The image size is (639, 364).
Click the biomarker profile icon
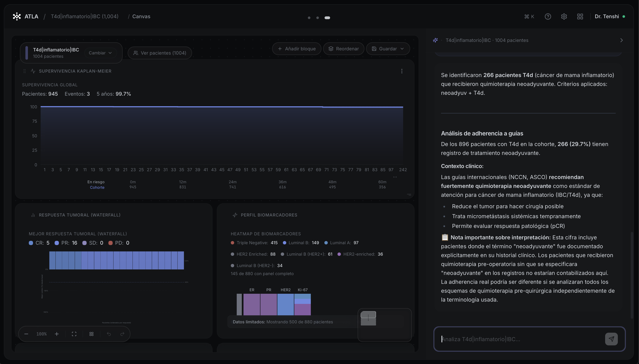point(235,215)
